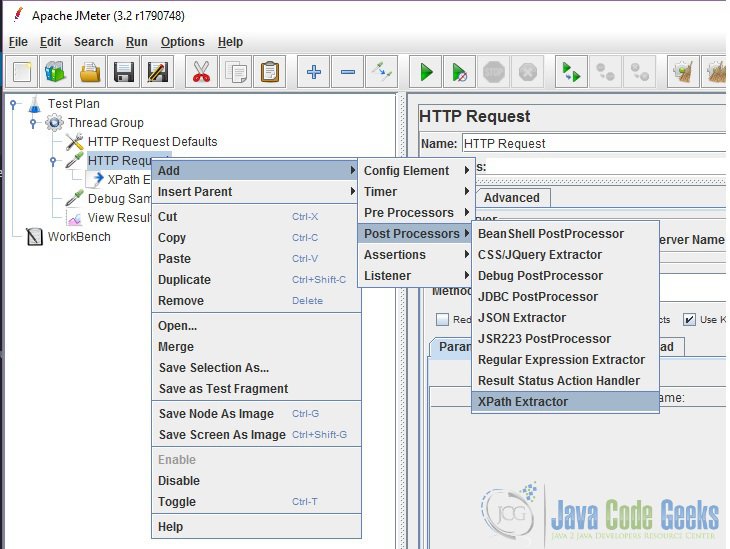Image resolution: width=730 pixels, height=549 pixels.
Task: Click the Clear broom icon
Action: point(683,72)
